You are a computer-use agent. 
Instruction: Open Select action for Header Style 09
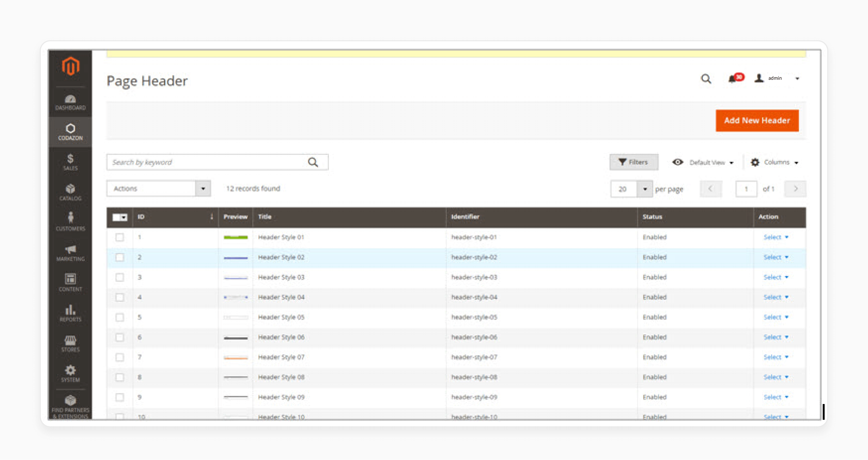pyautogui.click(x=776, y=397)
